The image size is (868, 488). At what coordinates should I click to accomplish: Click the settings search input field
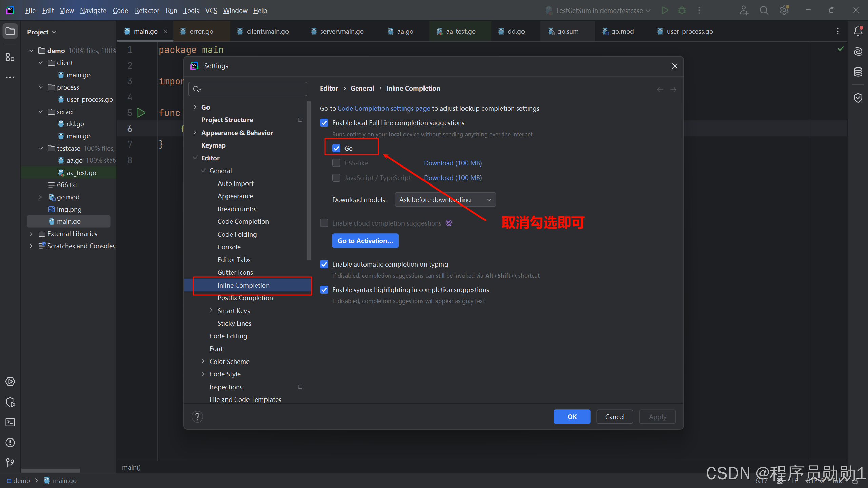(251, 89)
